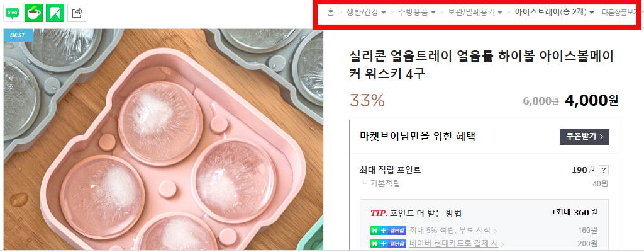Open the share arrow icon
The height and width of the screenshot is (252, 644).
77,13
